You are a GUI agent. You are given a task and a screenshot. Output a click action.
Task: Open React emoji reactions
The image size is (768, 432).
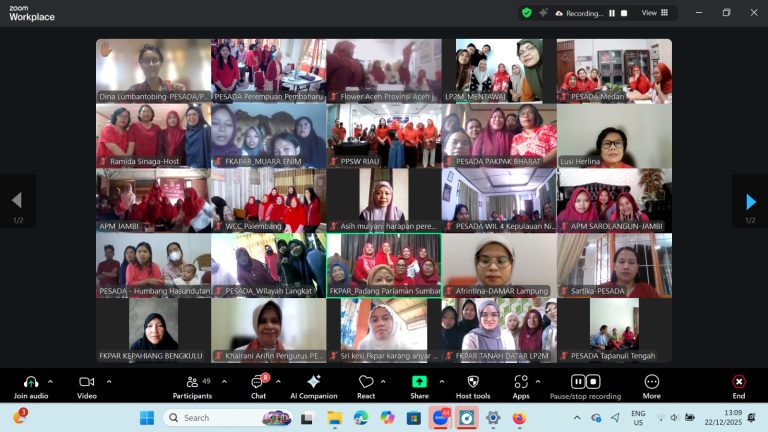[x=366, y=382]
